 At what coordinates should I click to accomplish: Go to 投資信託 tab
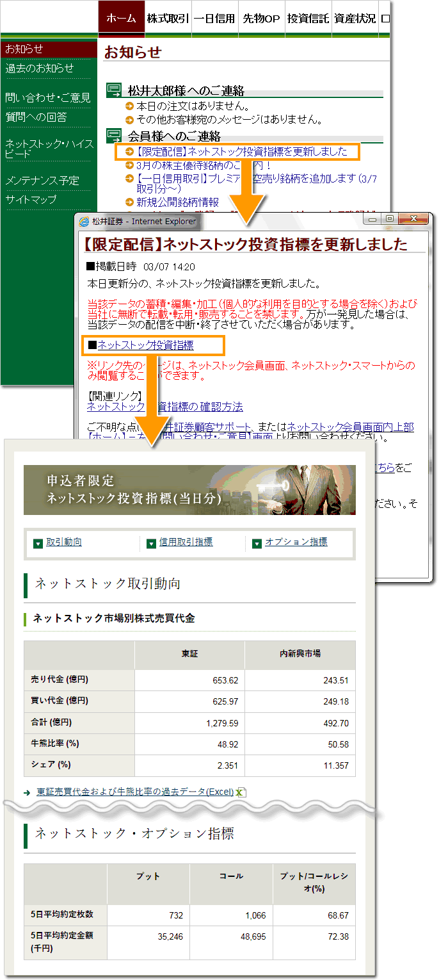pos(308,19)
